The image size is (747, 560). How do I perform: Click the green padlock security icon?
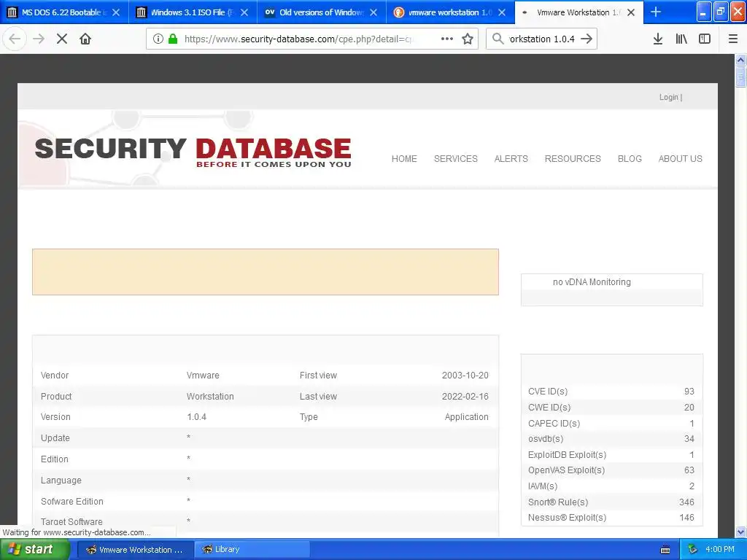tap(173, 39)
